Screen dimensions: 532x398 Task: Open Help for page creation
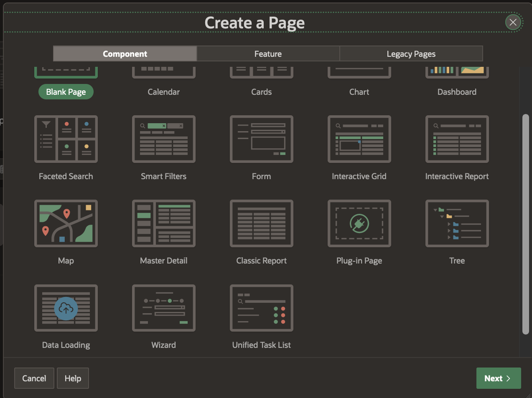pyautogui.click(x=73, y=378)
